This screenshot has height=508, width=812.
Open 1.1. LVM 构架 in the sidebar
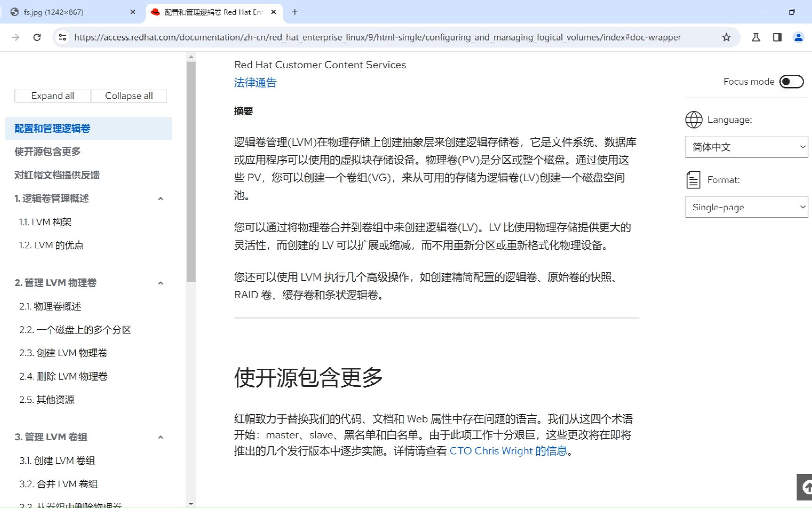coord(46,222)
